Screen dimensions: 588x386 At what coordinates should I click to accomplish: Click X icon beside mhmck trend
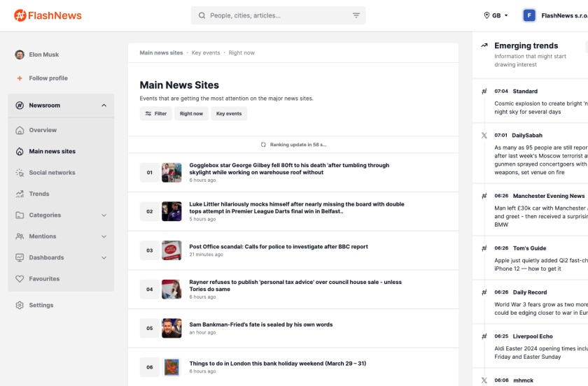pos(484,380)
